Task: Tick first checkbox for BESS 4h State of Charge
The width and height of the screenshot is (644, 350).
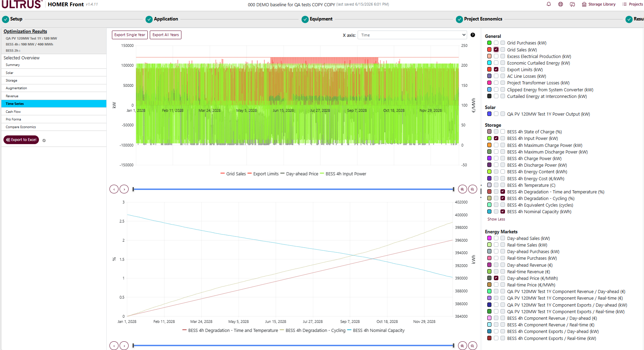Action: (496, 132)
